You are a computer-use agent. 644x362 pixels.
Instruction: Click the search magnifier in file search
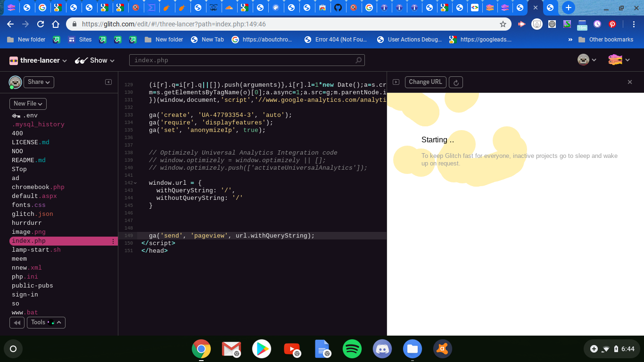(x=359, y=60)
